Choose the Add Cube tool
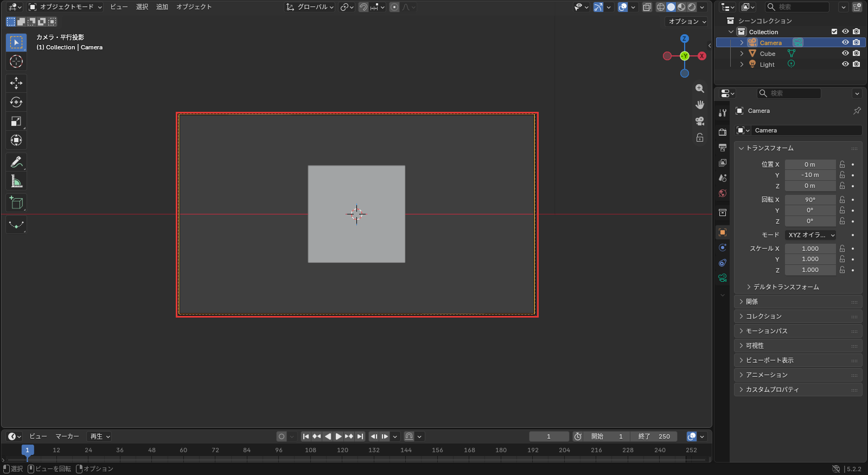This screenshot has height=475, width=868. [x=16, y=202]
